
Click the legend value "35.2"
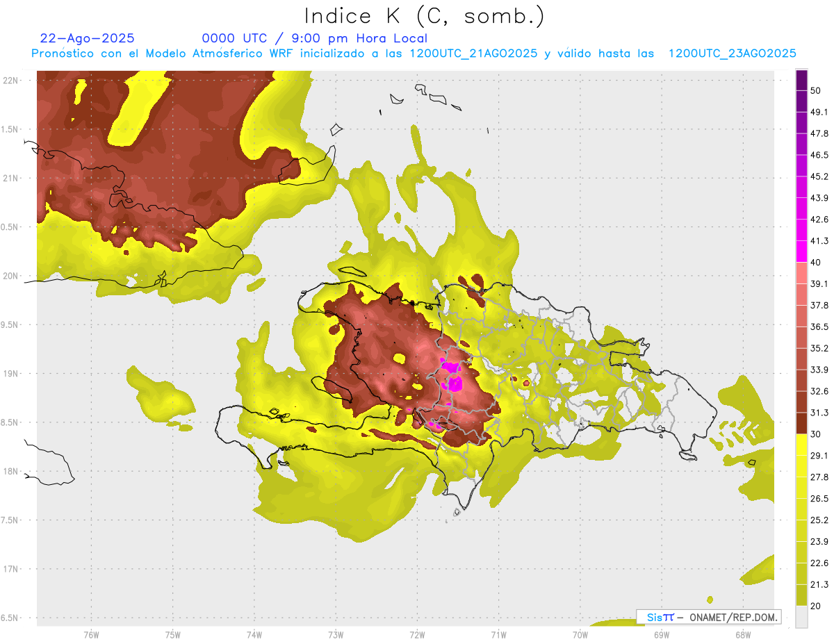pos(819,348)
